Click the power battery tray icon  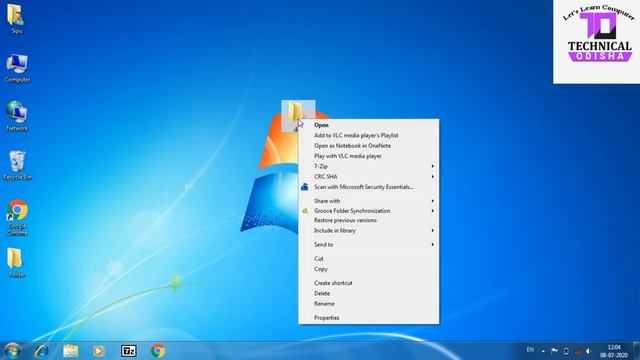coord(566,351)
